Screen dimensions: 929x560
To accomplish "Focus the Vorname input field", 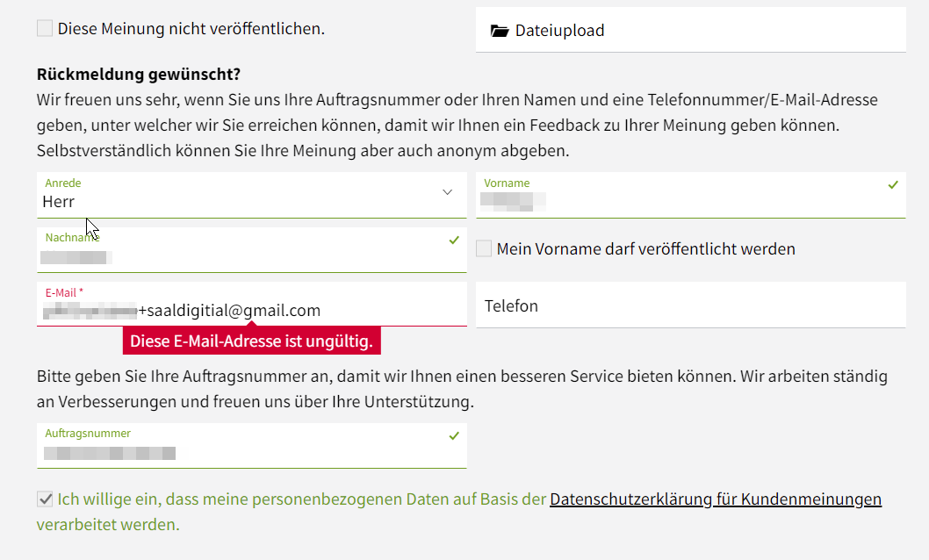I will 685,202.
